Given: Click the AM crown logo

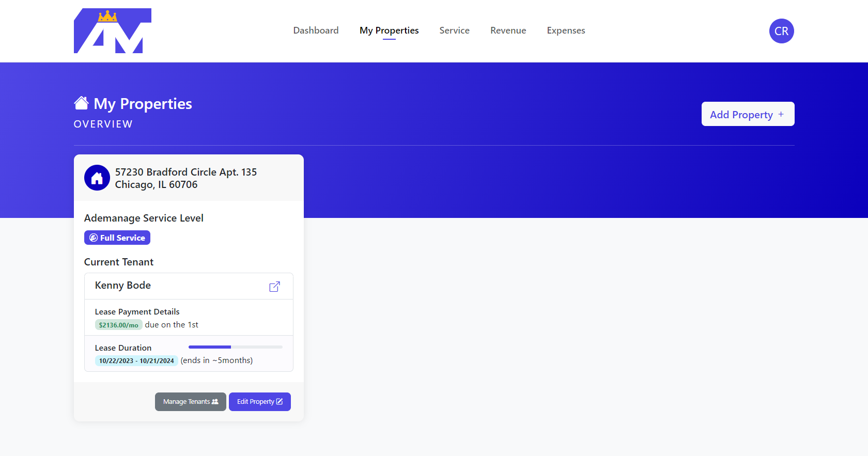Looking at the screenshot, I should (113, 31).
